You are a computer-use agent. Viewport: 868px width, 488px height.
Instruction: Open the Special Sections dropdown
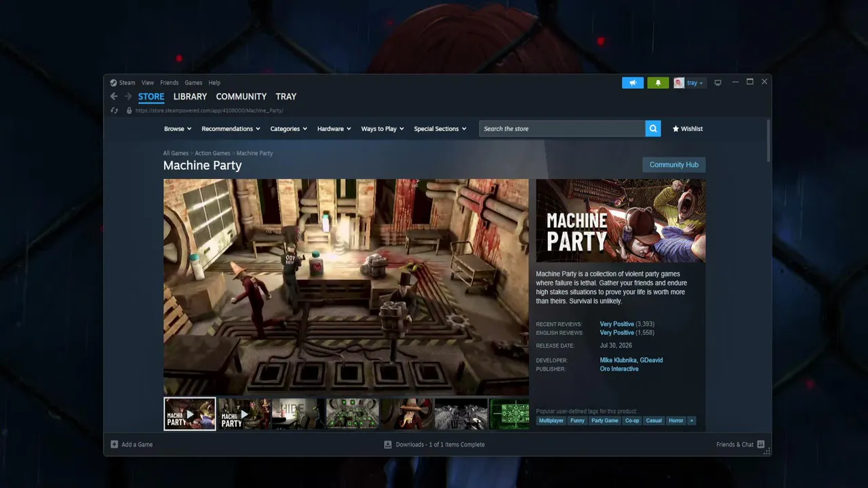click(441, 129)
